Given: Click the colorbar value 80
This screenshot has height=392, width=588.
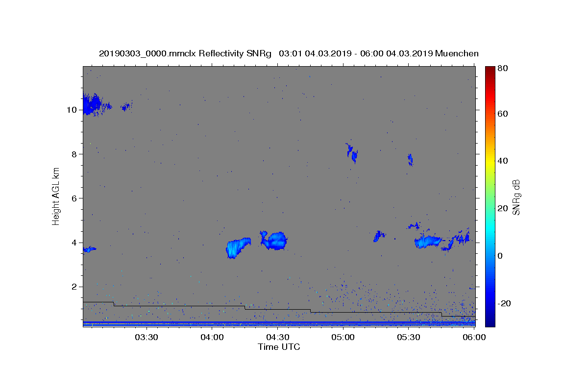Looking at the screenshot, I should [503, 69].
